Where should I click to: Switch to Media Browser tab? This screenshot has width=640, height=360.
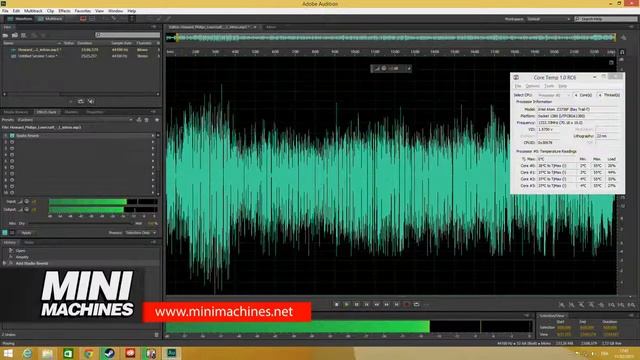click(x=16, y=112)
